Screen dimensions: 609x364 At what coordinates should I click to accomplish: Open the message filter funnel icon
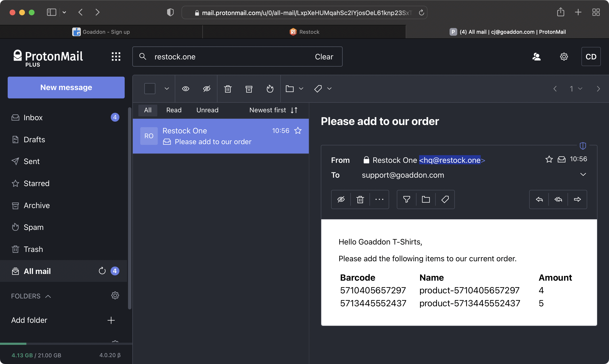pos(406,199)
